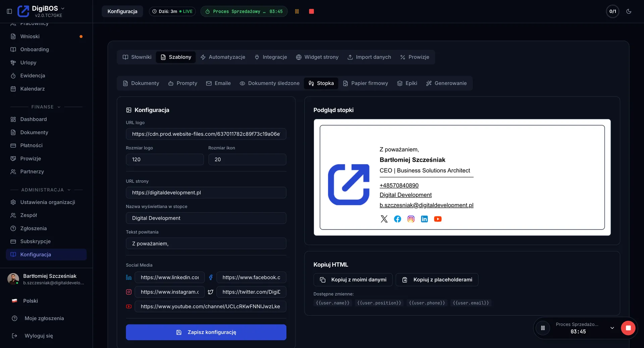Viewport: 644px width, 348px height.
Task: Click the DigiBOS logo icon
Action: coord(23,11)
